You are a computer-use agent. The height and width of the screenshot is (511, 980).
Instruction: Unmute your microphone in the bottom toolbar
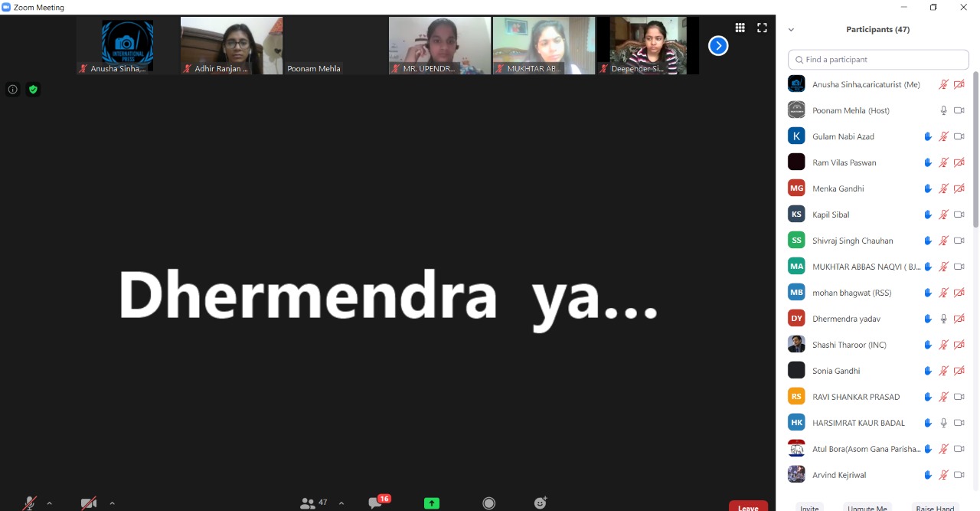(29, 503)
